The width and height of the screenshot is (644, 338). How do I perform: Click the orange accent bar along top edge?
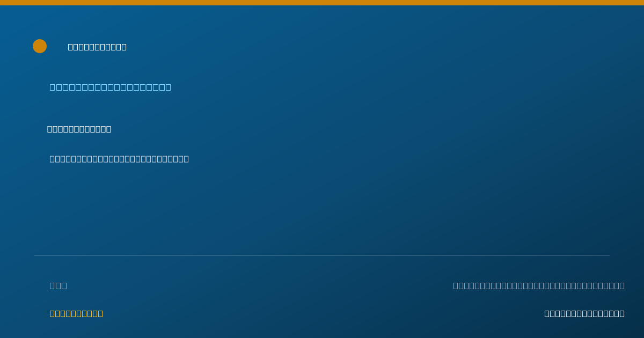coord(322,3)
